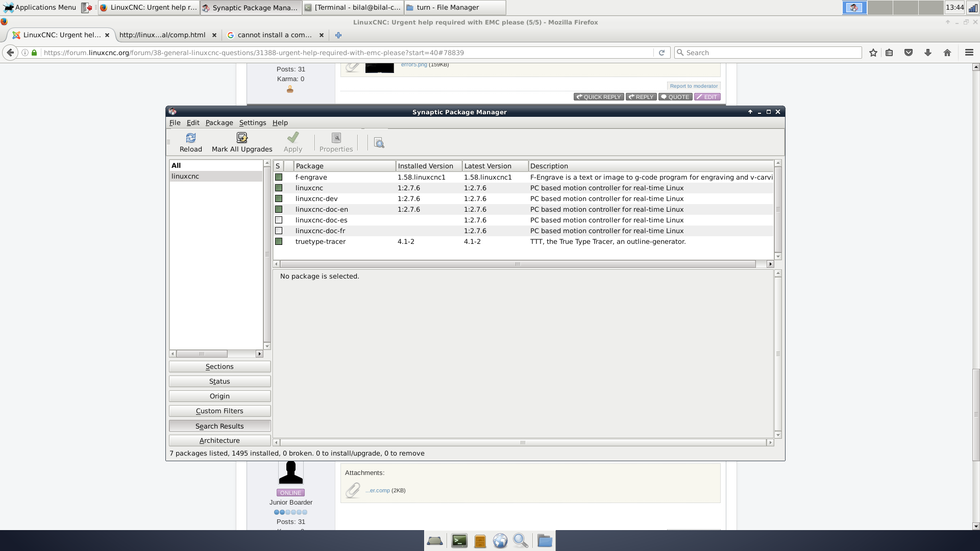Viewport: 980px width, 551px height.
Task: Open the File menu in Synaptic
Action: (175, 122)
